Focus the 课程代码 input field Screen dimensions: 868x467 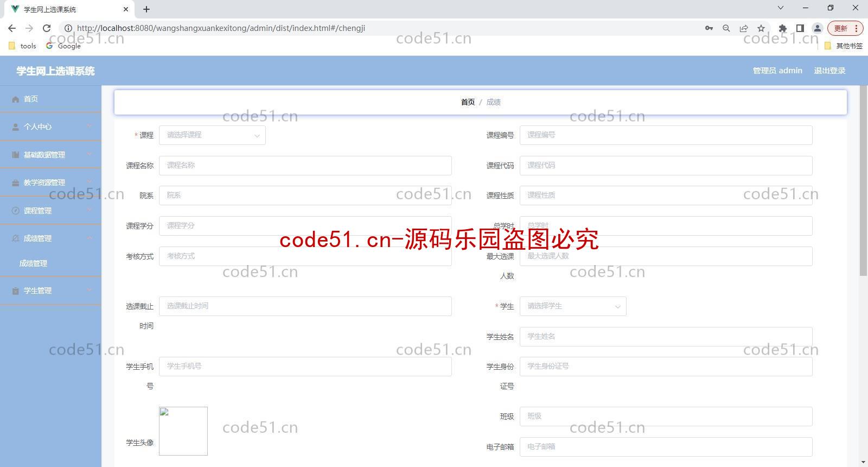click(666, 166)
